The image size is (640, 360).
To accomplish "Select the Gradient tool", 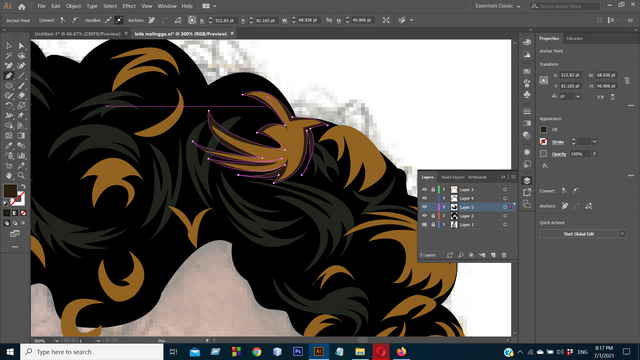I will [x=21, y=136].
